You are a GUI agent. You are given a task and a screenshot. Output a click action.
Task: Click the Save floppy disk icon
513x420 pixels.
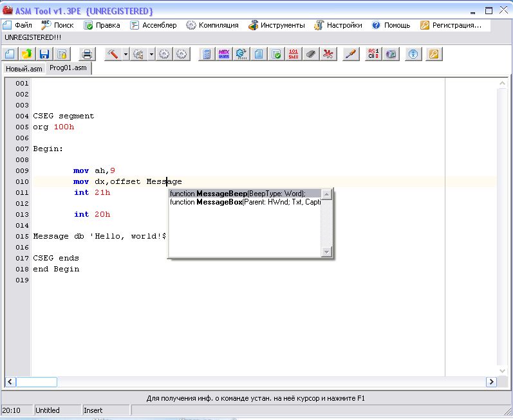pos(44,54)
